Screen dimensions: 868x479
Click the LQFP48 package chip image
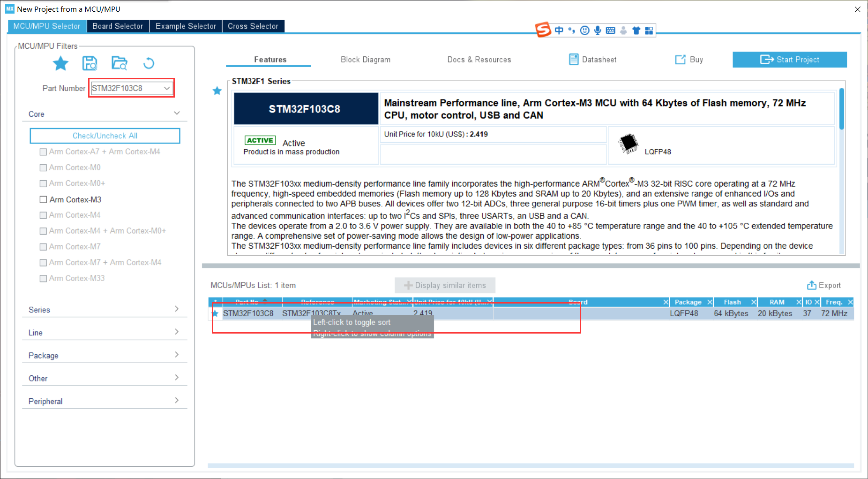[x=628, y=144]
